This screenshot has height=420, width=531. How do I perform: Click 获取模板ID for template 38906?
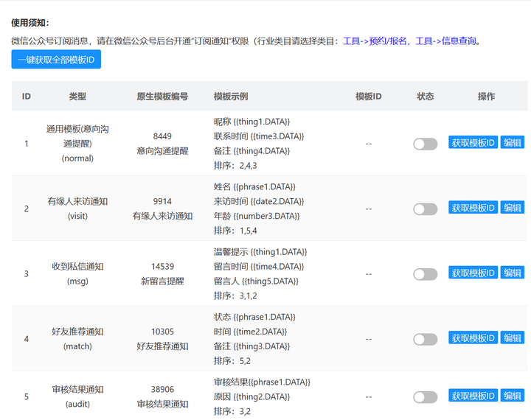tap(473, 396)
